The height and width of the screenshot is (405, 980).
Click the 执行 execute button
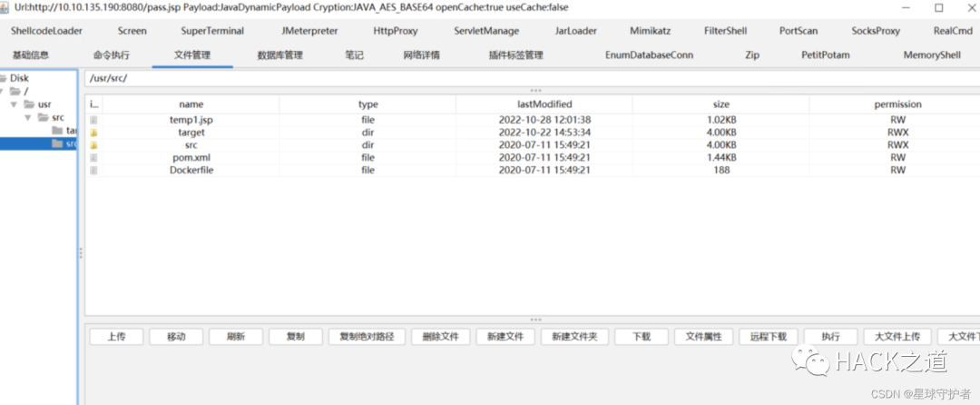coord(830,337)
